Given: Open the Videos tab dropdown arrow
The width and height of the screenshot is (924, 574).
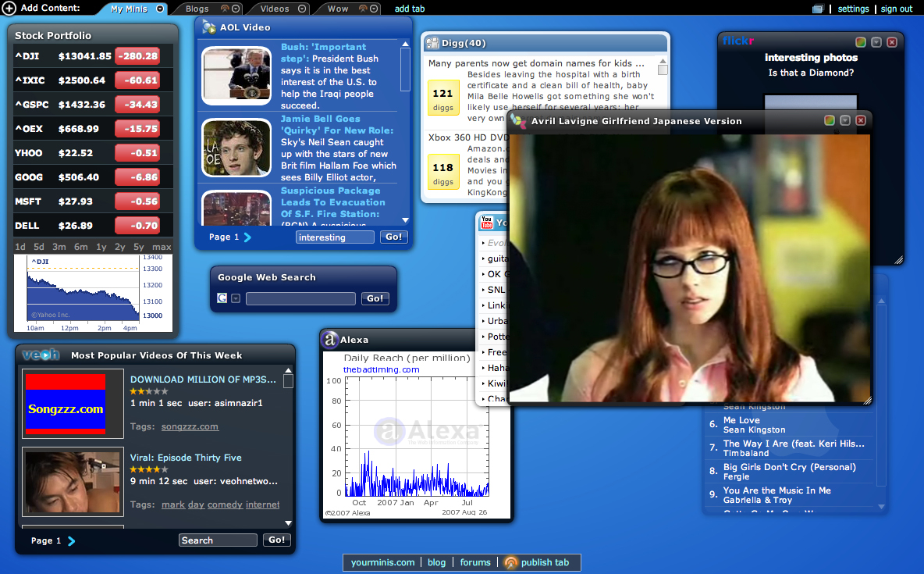Looking at the screenshot, I should (x=302, y=9).
